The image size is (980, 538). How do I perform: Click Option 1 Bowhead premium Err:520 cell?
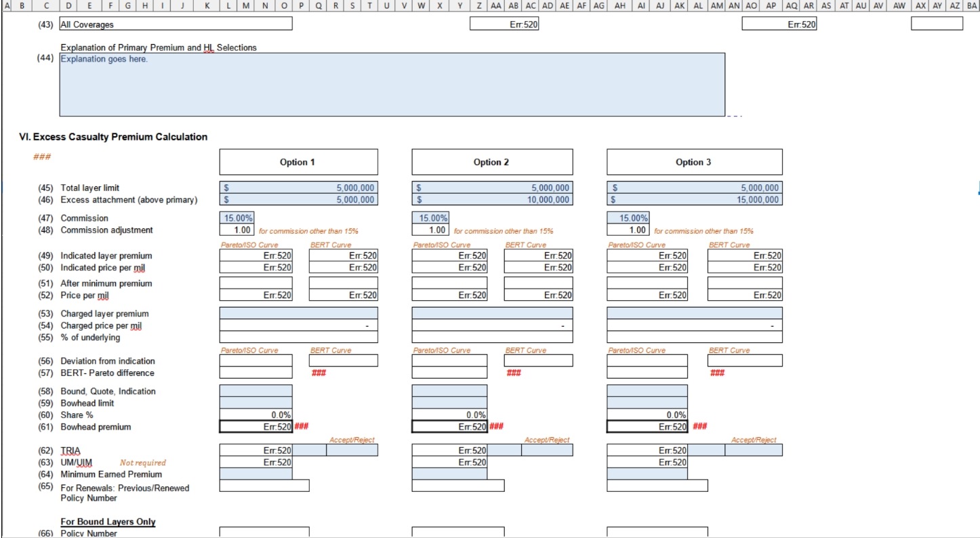point(256,427)
